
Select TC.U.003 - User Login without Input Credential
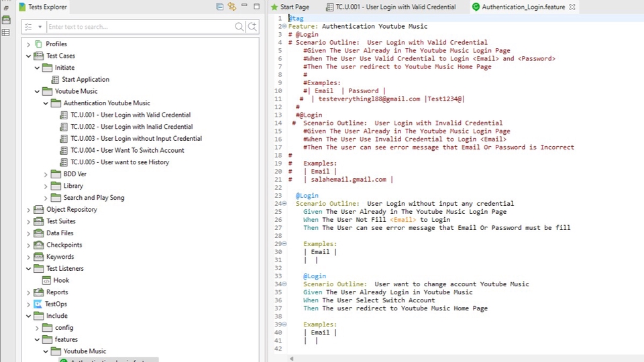coord(136,139)
